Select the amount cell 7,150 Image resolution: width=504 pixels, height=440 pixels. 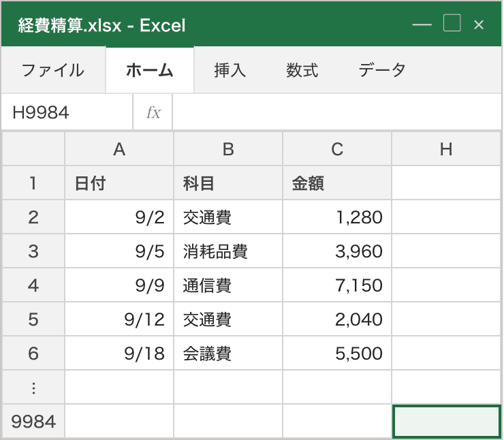point(337,285)
